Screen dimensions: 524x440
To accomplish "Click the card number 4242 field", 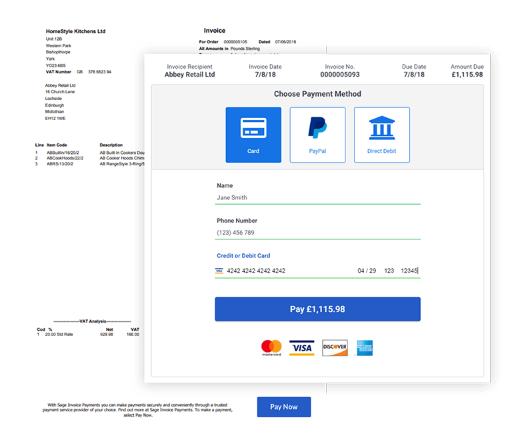I will tap(256, 271).
